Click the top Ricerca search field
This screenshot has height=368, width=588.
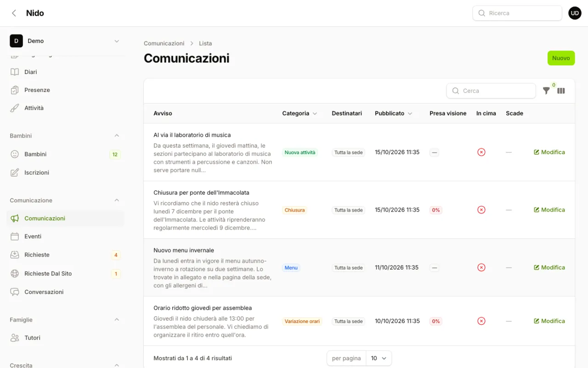point(517,13)
